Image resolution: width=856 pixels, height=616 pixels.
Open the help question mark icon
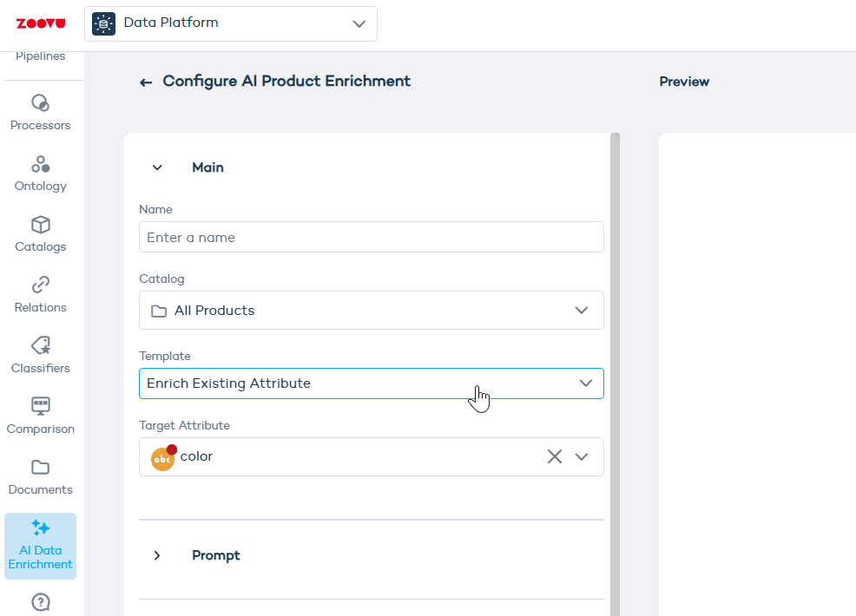[41, 602]
